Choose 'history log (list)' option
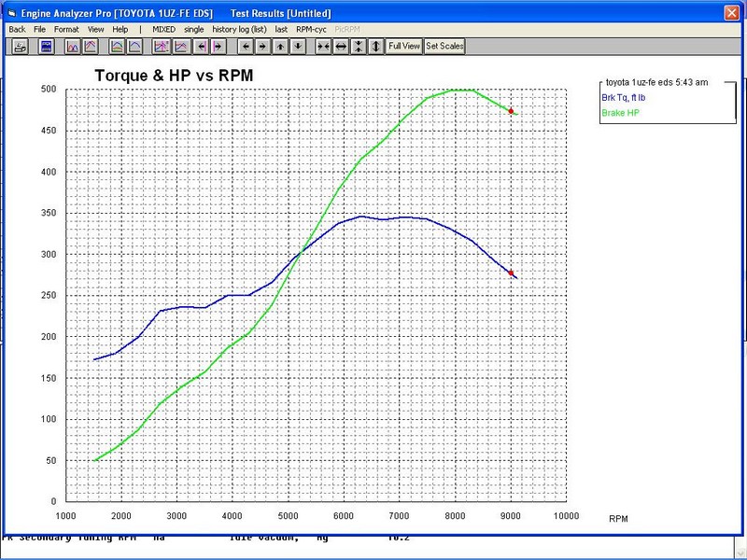Image resolution: width=747 pixels, height=560 pixels. point(239,30)
